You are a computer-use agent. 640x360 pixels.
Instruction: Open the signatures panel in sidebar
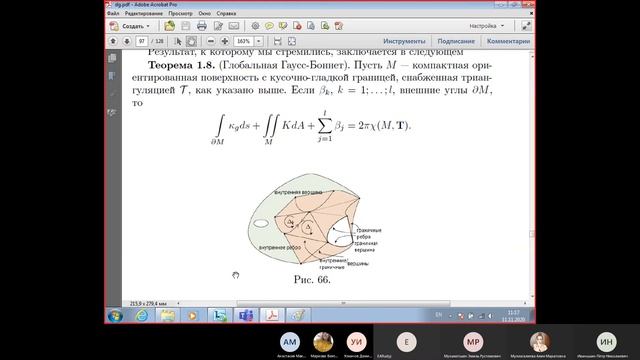112,113
